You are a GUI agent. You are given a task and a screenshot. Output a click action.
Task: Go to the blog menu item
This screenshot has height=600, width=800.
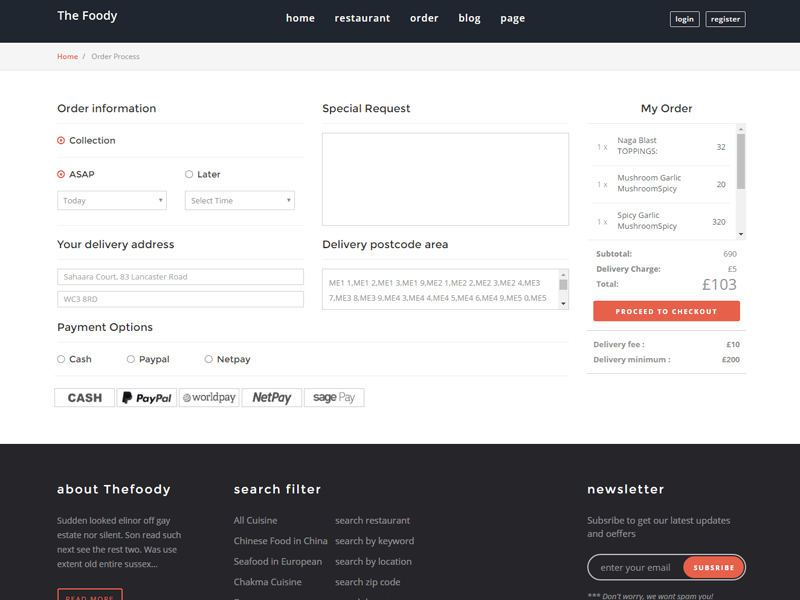click(x=469, y=18)
